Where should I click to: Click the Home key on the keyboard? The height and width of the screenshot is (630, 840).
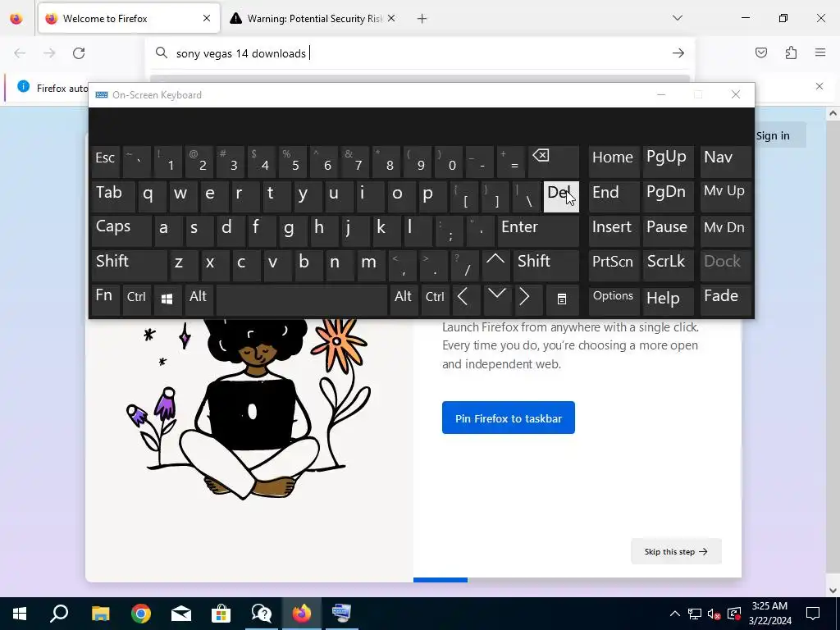pyautogui.click(x=614, y=162)
